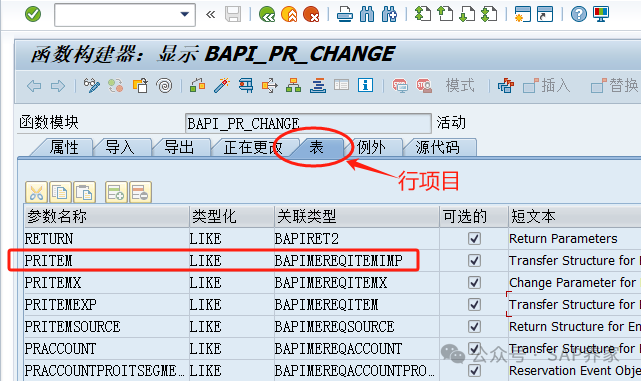Go to Next Page icon
This screenshot has height=381, width=641.
[467, 14]
